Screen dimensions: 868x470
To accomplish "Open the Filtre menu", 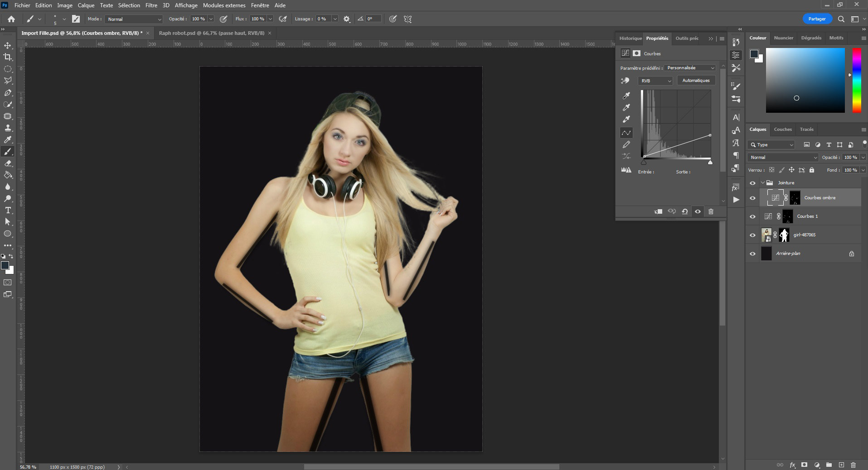I will [151, 5].
